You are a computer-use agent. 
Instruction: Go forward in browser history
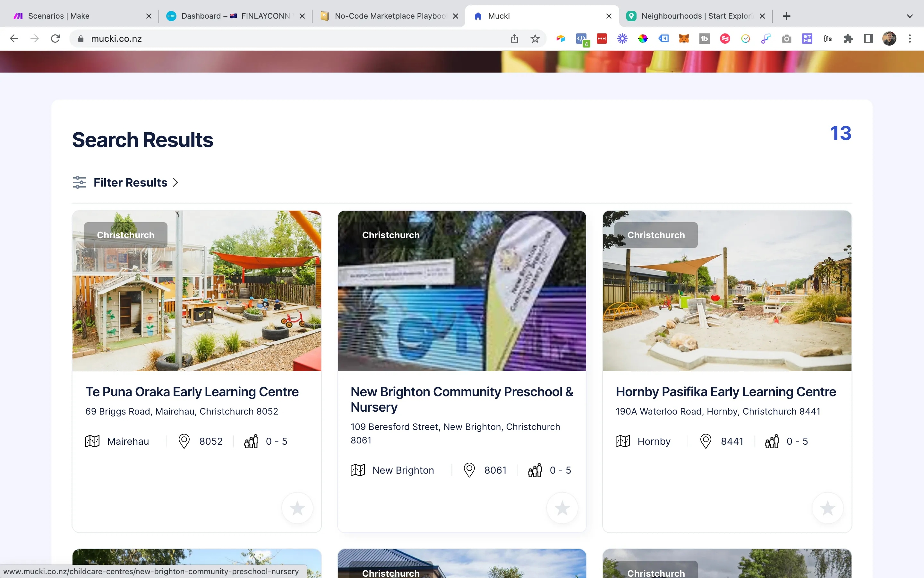(35, 39)
